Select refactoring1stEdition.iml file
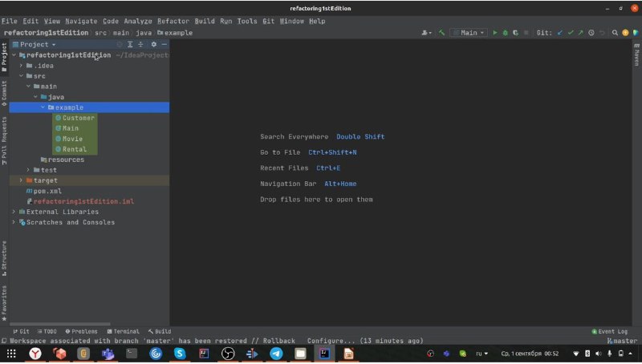The height and width of the screenshot is (364, 642). tap(80, 201)
